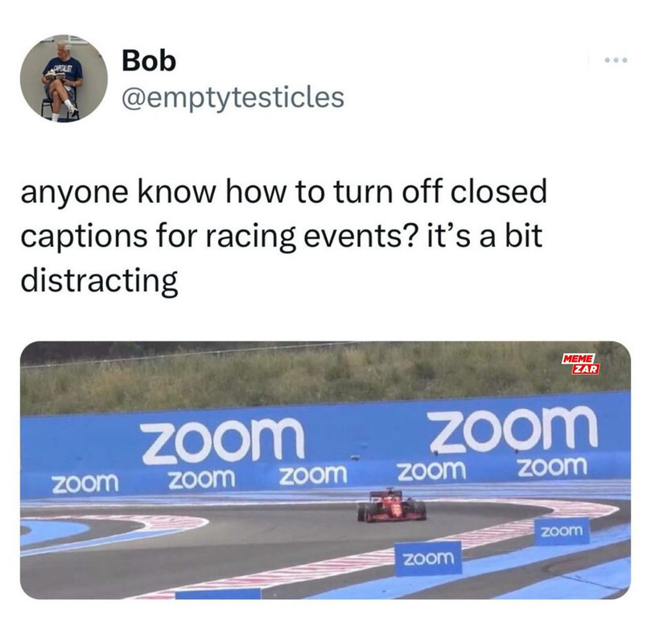The image size is (651, 644).
Task: Click the small zoom logo beneath the car's barrier
Action: tap(432, 471)
